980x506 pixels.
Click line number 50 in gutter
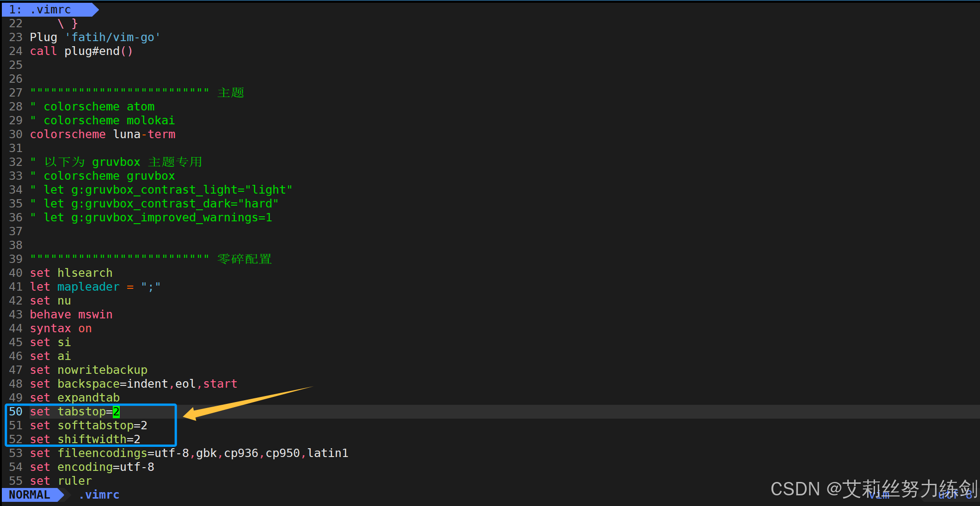15,411
